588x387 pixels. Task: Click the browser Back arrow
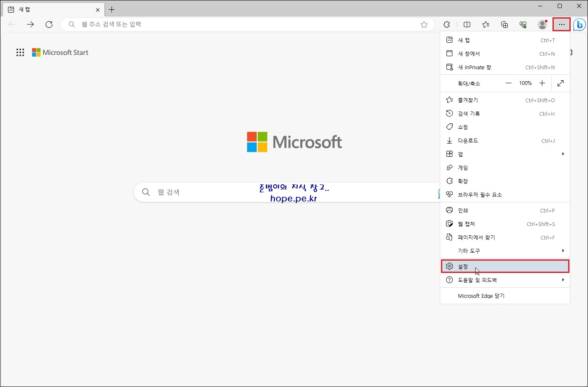click(x=12, y=25)
